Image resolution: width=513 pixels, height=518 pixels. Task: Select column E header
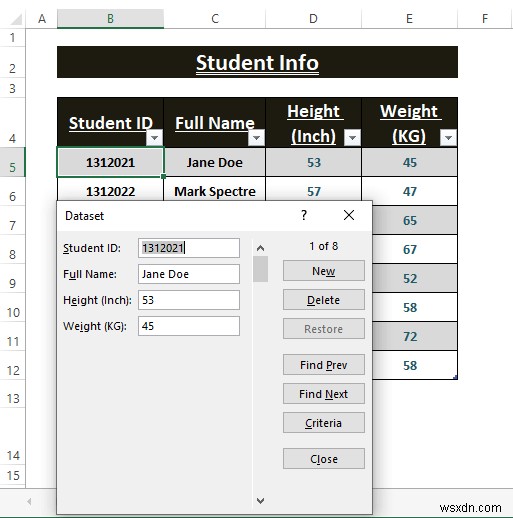tap(409, 19)
